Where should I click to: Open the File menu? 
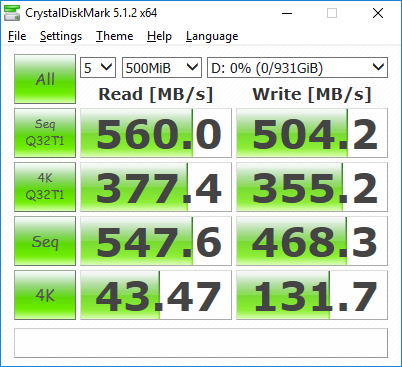[x=17, y=36]
